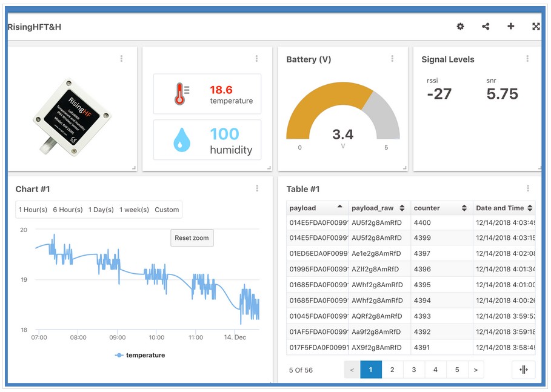Click the Table #1 widget title
The height and width of the screenshot is (392, 551).
(303, 189)
